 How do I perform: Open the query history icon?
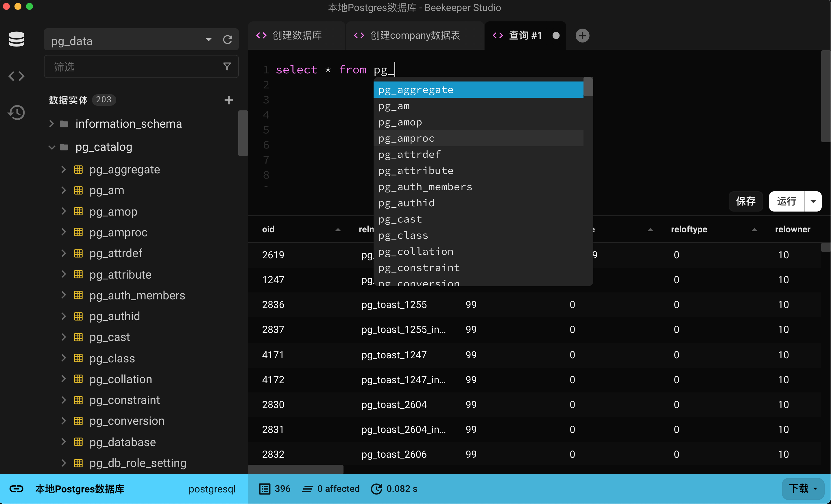(16, 113)
